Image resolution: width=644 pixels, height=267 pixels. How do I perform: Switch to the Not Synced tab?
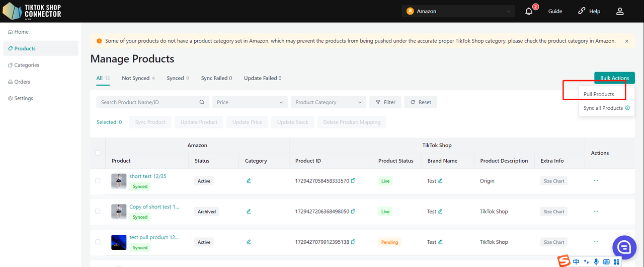tap(138, 78)
